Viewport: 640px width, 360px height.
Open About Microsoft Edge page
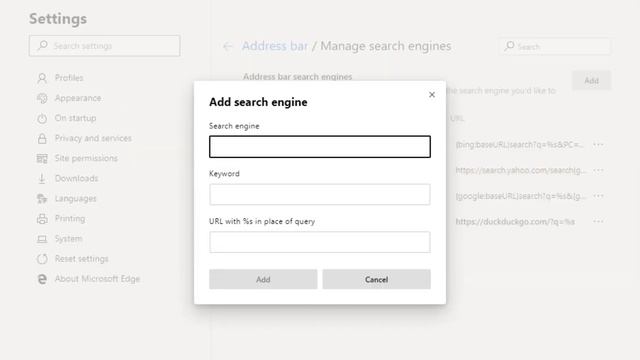click(x=97, y=279)
